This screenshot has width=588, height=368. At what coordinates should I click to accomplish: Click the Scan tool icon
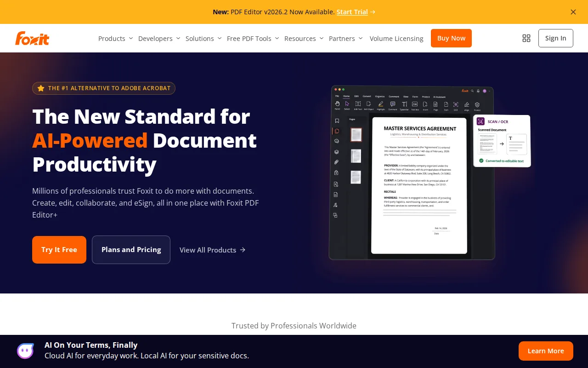pyautogui.click(x=446, y=104)
